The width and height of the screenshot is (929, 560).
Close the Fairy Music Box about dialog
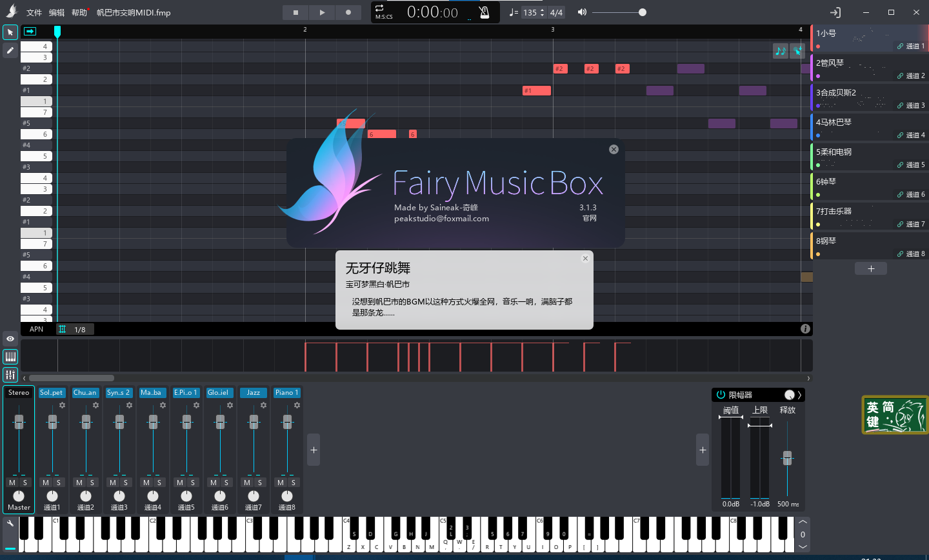(x=614, y=149)
